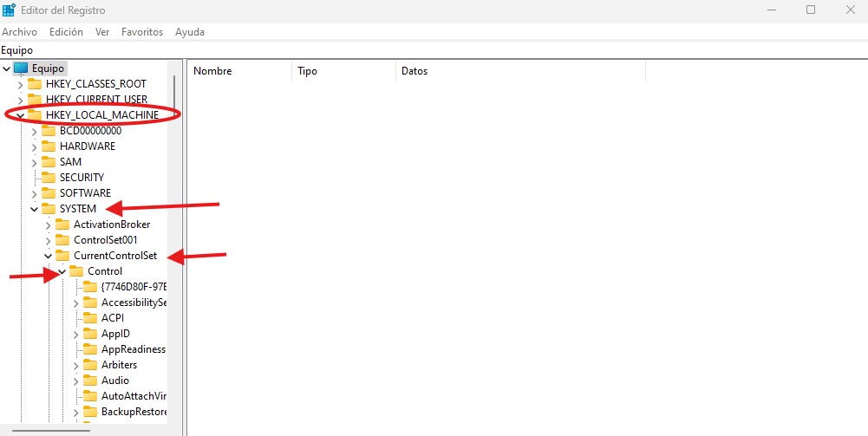868x436 pixels.
Task: Click the HARDWARE folder icon
Action: pyautogui.click(x=49, y=146)
